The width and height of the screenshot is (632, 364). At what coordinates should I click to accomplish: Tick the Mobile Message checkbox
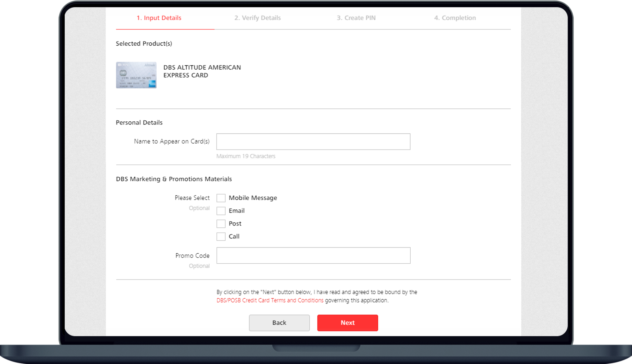click(221, 198)
